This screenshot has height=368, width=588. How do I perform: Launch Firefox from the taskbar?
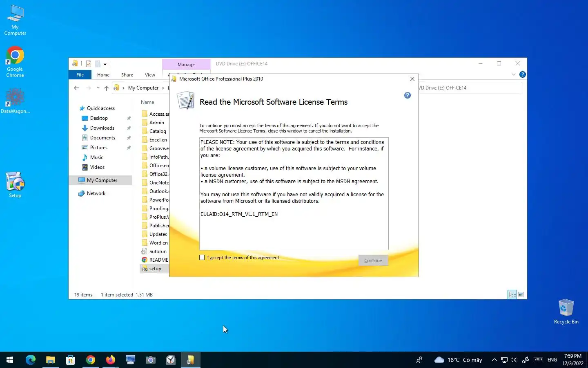click(x=111, y=360)
